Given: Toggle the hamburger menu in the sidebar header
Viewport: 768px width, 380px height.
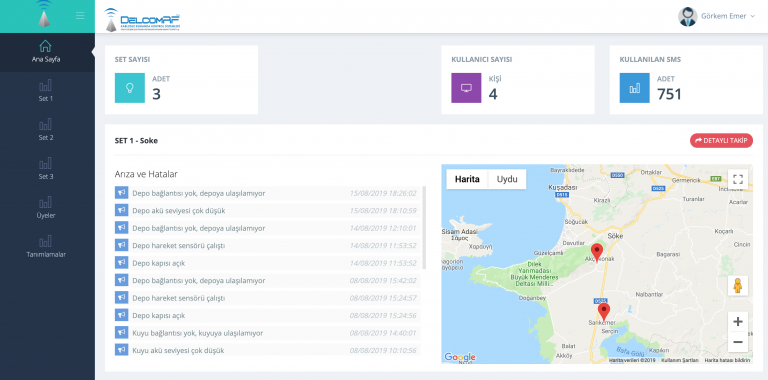Looking at the screenshot, I should pos(80,16).
